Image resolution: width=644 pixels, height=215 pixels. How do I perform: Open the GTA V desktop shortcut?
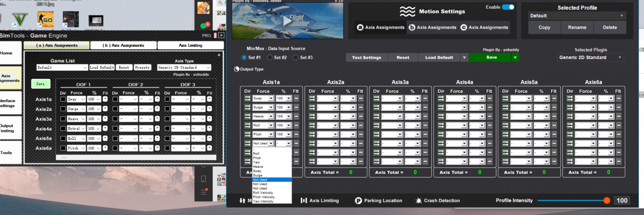(19, 19)
